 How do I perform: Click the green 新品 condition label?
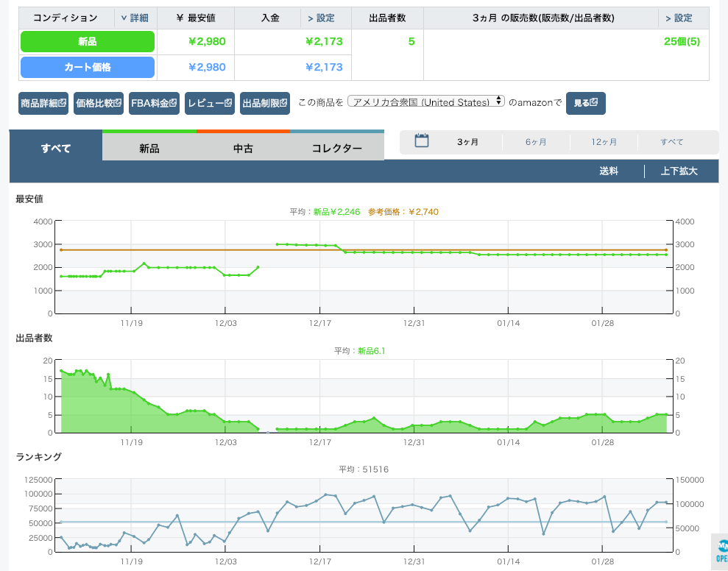87,42
